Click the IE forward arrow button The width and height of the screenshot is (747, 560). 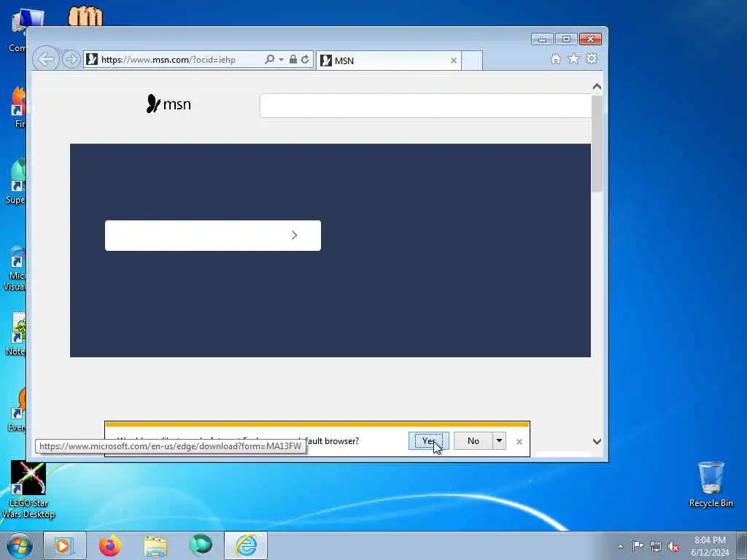tap(71, 60)
